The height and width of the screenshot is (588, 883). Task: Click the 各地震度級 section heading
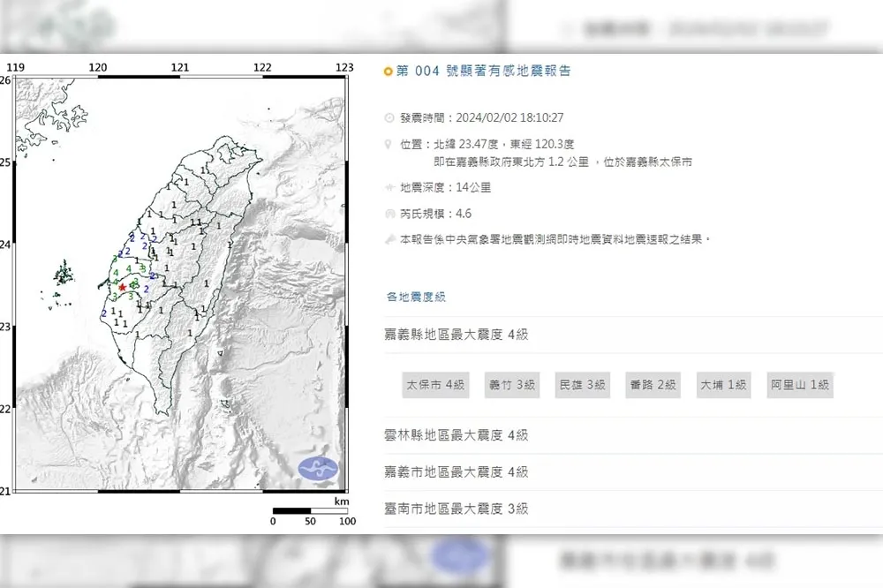[416, 297]
